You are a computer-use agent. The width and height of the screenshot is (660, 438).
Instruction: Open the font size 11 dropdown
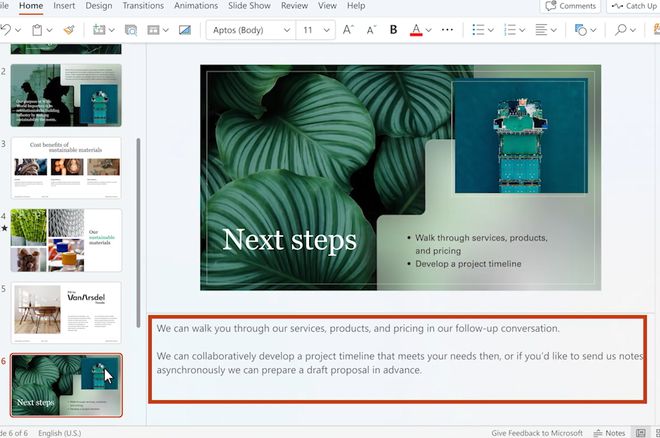coord(315,30)
